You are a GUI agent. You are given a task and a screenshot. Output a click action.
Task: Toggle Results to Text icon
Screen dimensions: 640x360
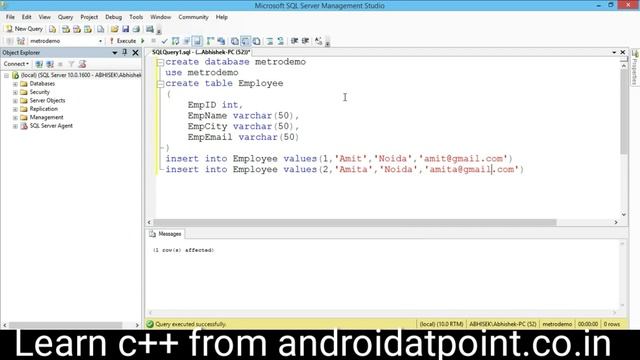coord(235,41)
